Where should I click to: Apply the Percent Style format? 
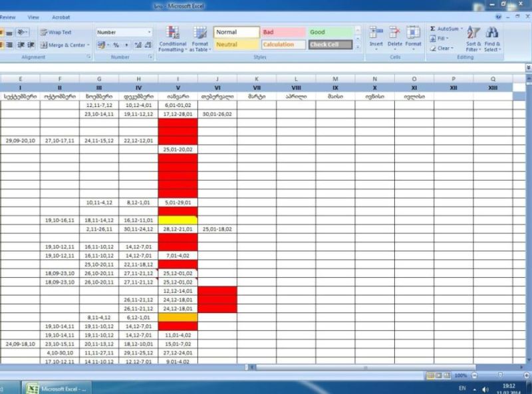click(116, 45)
